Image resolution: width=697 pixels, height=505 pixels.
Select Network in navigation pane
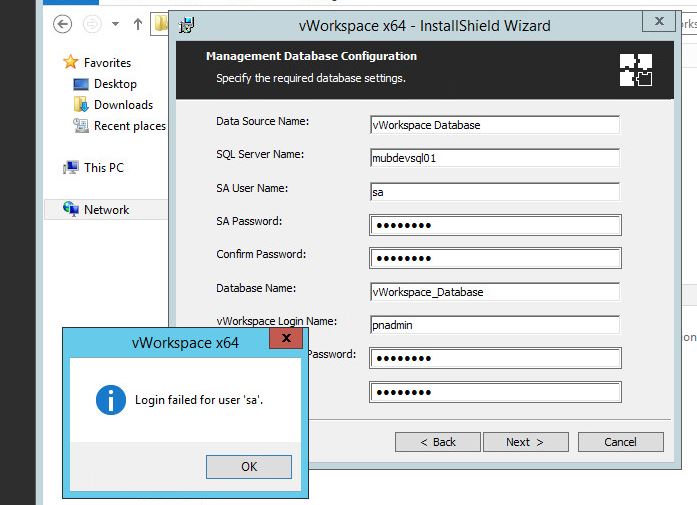coord(107,209)
